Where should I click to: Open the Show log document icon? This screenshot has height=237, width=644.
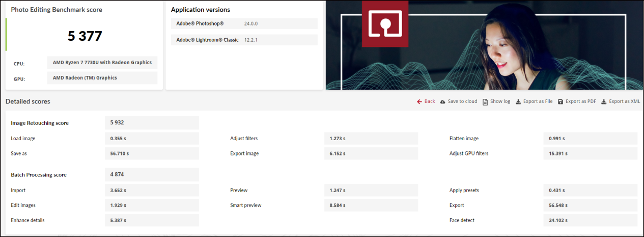(x=485, y=101)
